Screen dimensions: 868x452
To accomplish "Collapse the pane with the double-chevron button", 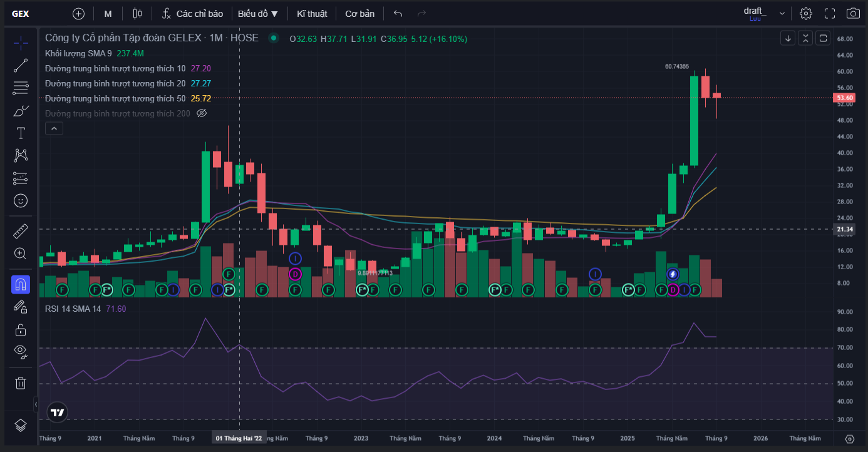I will [805, 38].
